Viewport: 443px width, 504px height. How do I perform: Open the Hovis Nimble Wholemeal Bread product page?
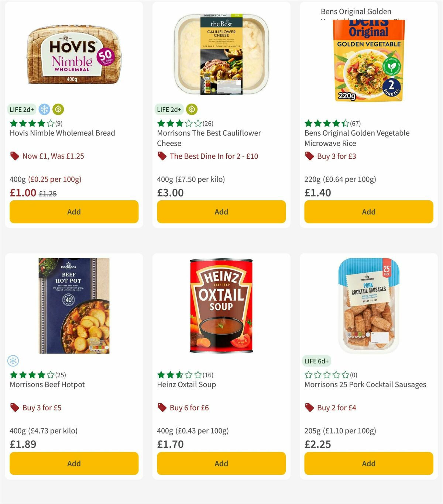coord(62,133)
